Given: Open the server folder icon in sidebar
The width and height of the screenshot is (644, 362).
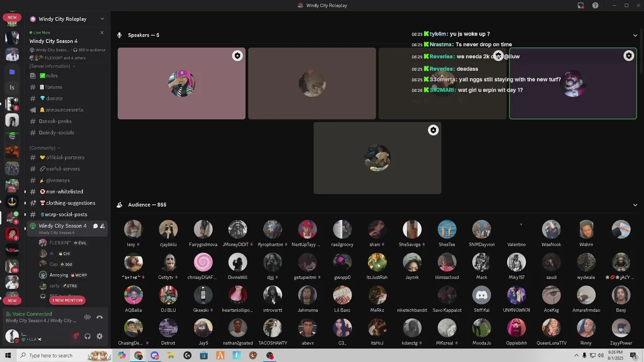Looking at the screenshot, I should pyautogui.click(x=12, y=72).
